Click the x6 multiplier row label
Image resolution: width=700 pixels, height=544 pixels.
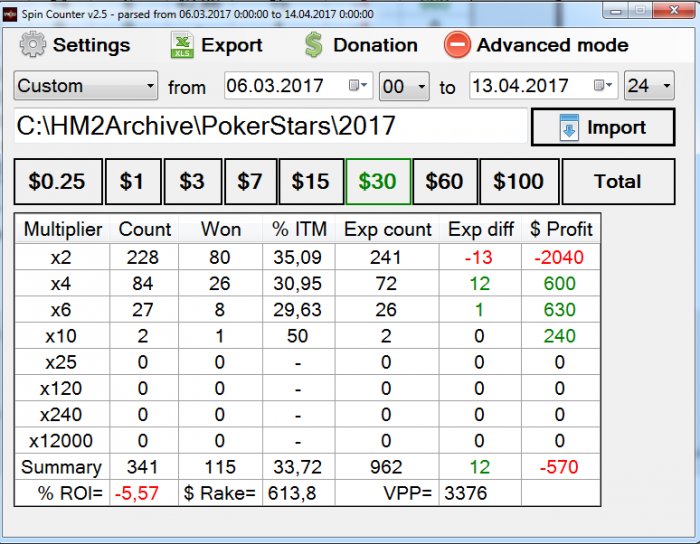coord(61,310)
